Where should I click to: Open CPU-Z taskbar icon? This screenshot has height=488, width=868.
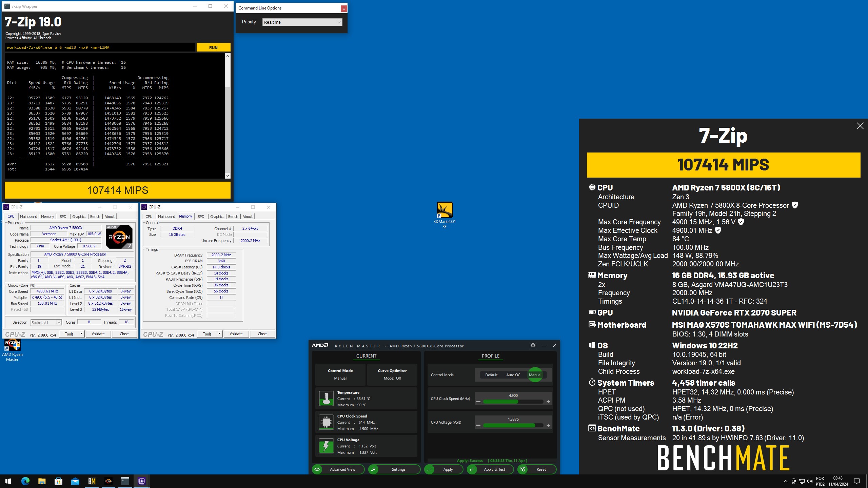click(141, 481)
